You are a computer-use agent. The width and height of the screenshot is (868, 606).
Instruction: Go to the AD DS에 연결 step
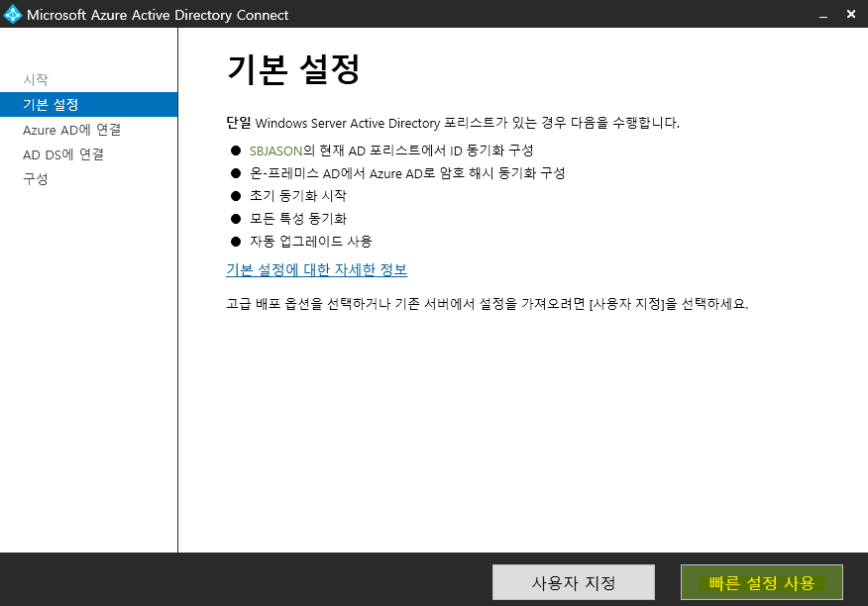click(x=63, y=154)
